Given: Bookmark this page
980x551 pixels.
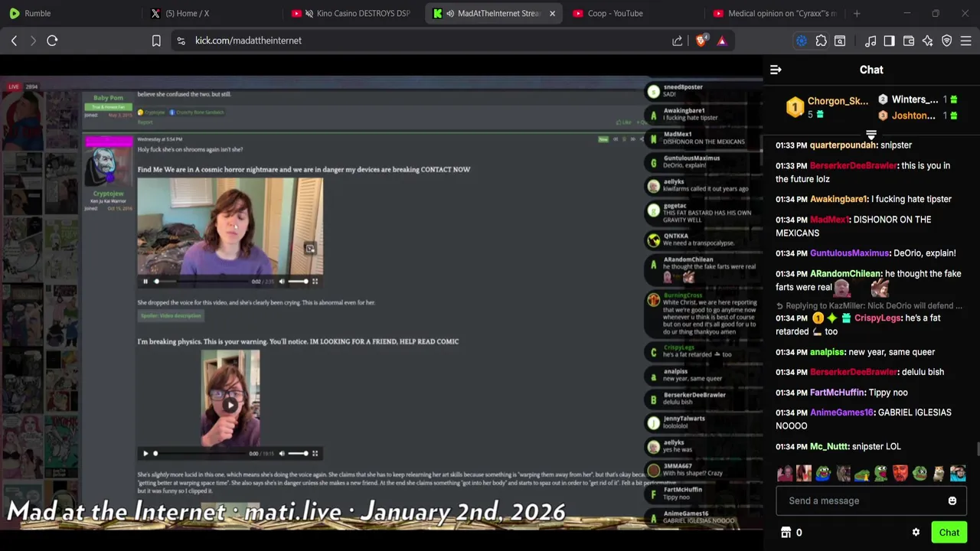Looking at the screenshot, I should click(x=156, y=41).
